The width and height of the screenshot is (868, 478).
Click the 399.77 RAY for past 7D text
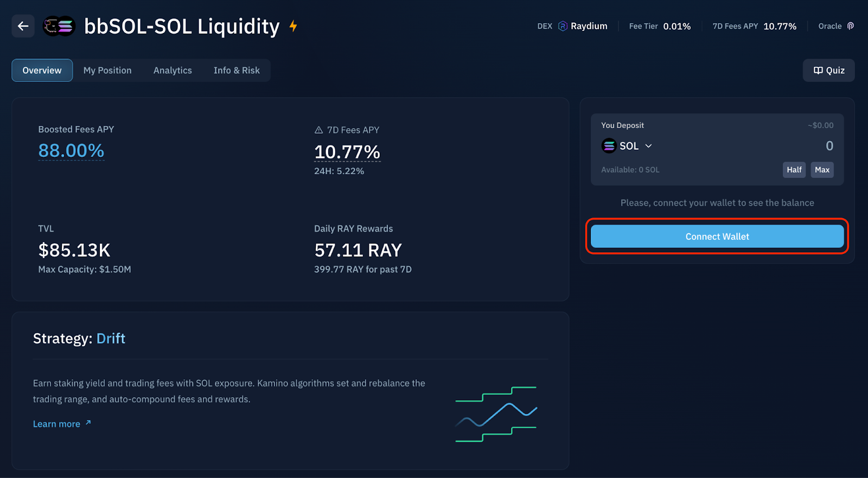363,269
